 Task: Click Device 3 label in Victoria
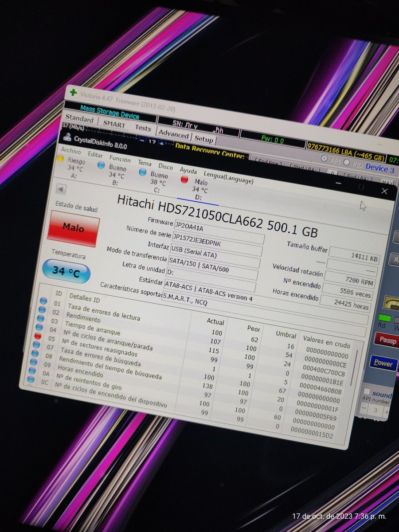[379, 168]
